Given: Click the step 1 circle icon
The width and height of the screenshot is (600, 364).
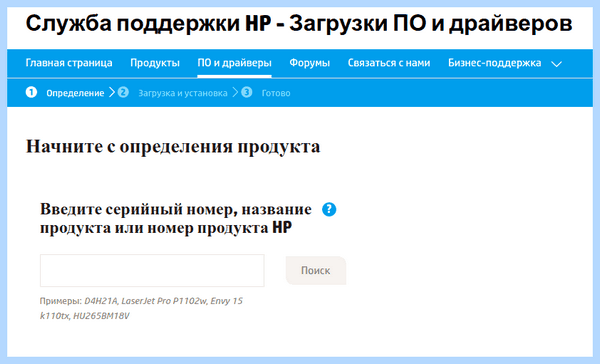Looking at the screenshot, I should click(31, 92).
